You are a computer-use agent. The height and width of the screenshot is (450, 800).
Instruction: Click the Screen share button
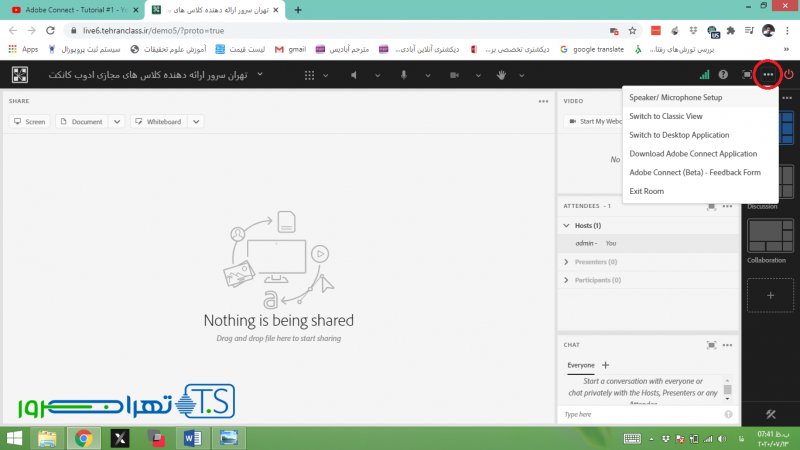tap(30, 121)
